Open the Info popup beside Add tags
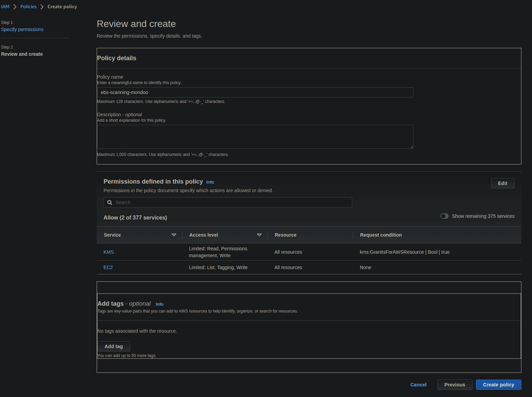This screenshot has height=397, width=532. 159,304
